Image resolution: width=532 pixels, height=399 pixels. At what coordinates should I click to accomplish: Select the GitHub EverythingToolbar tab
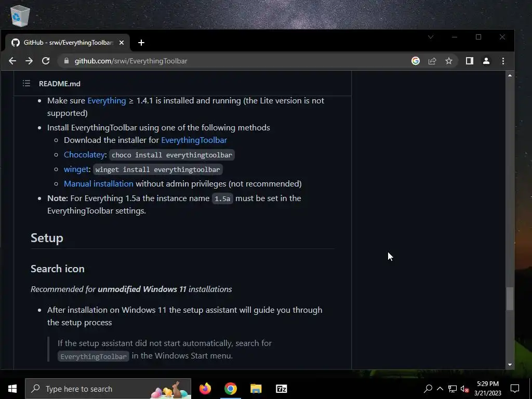(x=68, y=43)
